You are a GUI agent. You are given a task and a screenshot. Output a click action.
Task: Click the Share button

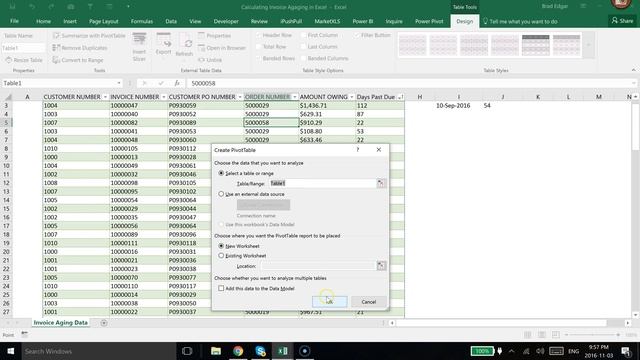[x=622, y=21]
